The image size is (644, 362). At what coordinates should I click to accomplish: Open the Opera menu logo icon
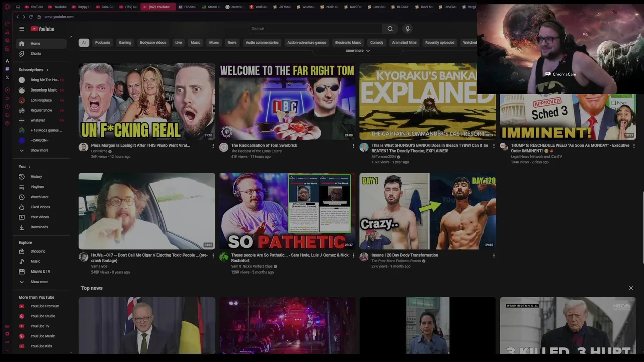point(7,7)
